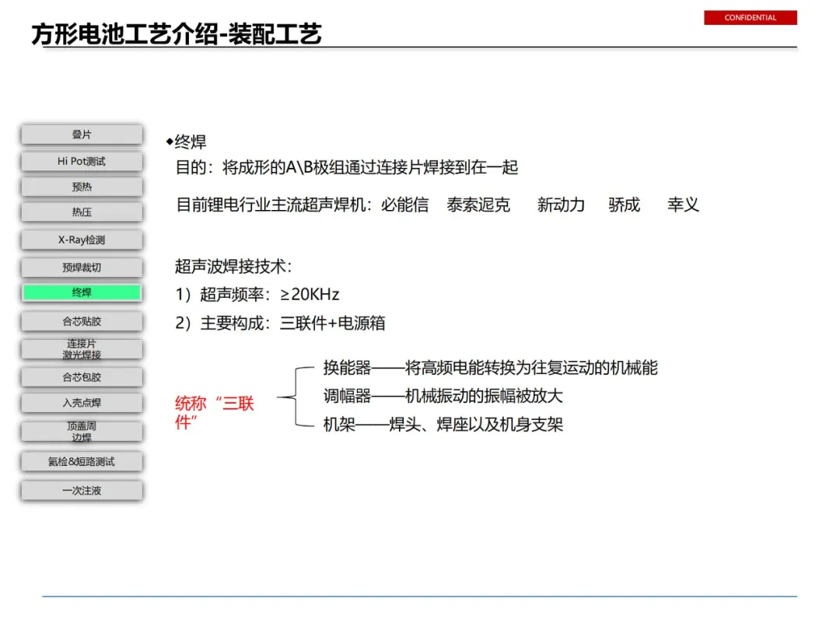
Task: Click the red CONFIDENTIAL label
Action: point(750,18)
